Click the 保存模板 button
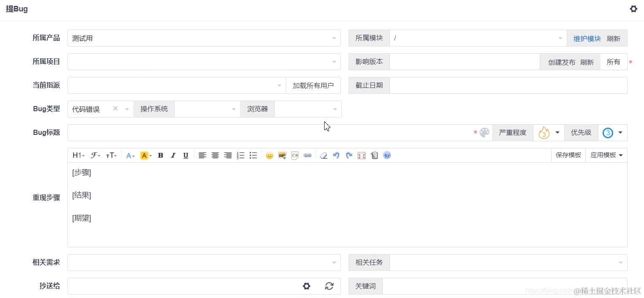The width and height of the screenshot is (644, 298). 568,155
